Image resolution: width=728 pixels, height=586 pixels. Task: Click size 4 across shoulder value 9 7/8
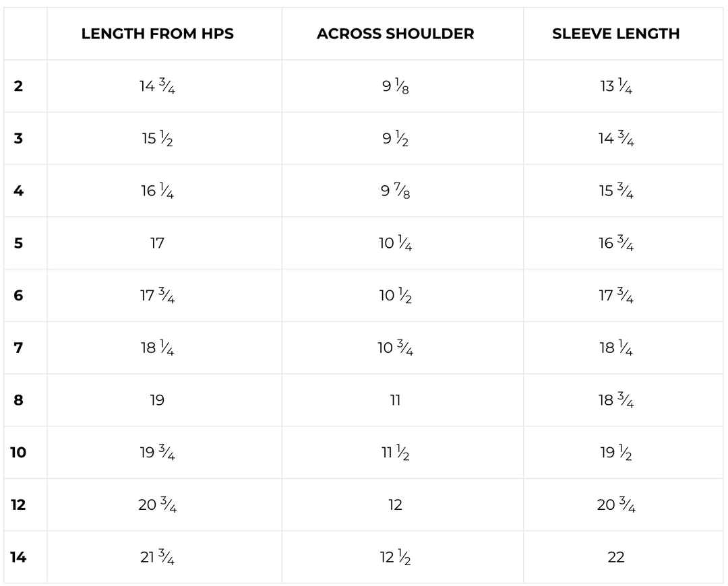(396, 191)
